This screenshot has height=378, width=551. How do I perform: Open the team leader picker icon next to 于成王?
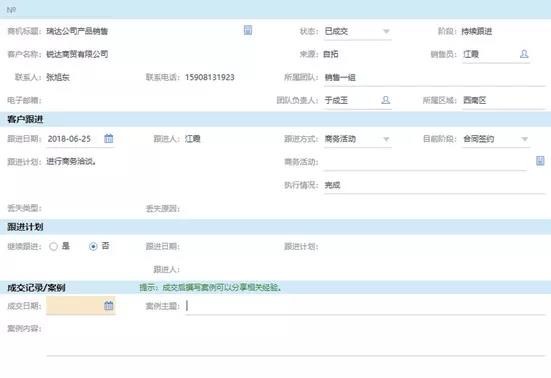pyautogui.click(x=385, y=100)
